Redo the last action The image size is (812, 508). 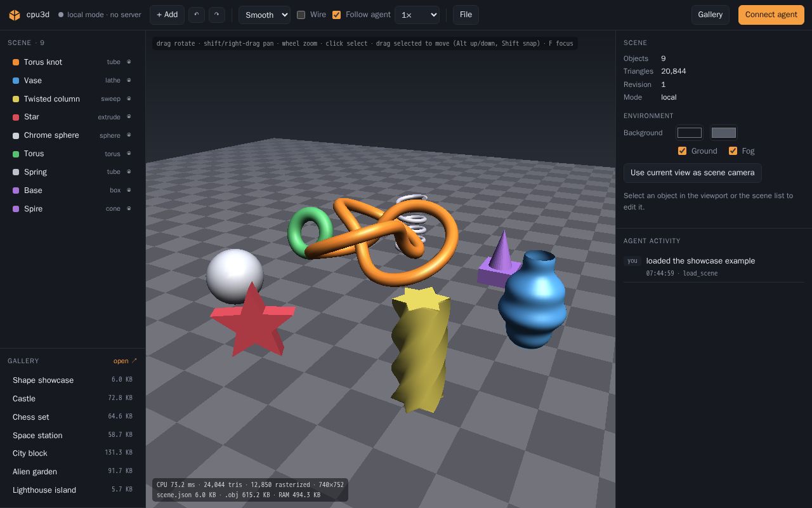pyautogui.click(x=217, y=15)
